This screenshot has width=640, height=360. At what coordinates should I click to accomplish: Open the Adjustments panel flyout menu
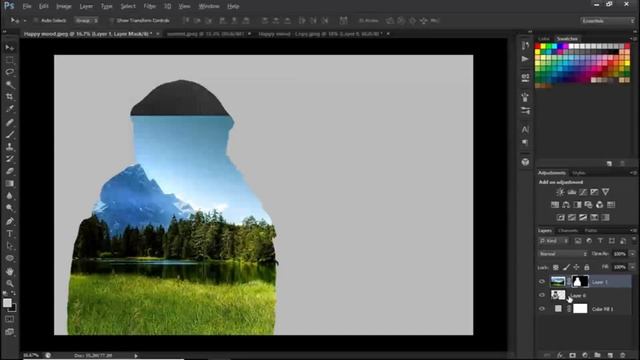(633, 173)
